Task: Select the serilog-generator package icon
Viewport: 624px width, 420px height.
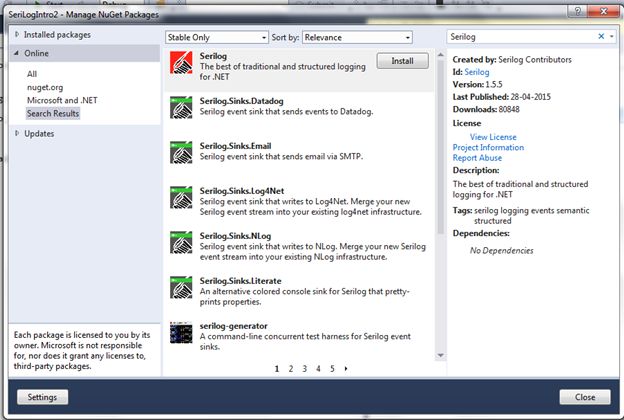Action: tap(181, 332)
